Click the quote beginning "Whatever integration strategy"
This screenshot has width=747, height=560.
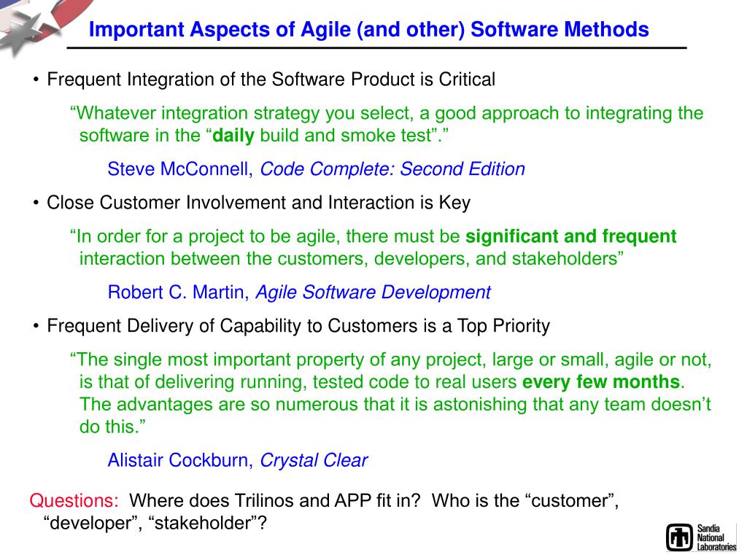coord(387,124)
